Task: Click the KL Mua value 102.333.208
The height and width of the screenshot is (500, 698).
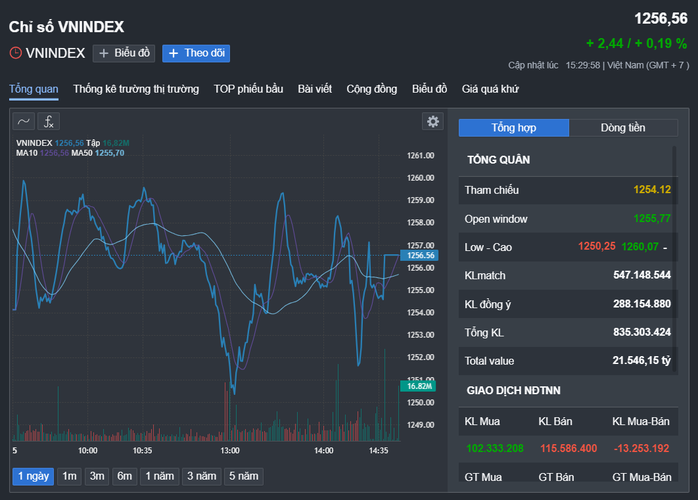Action: [495, 448]
